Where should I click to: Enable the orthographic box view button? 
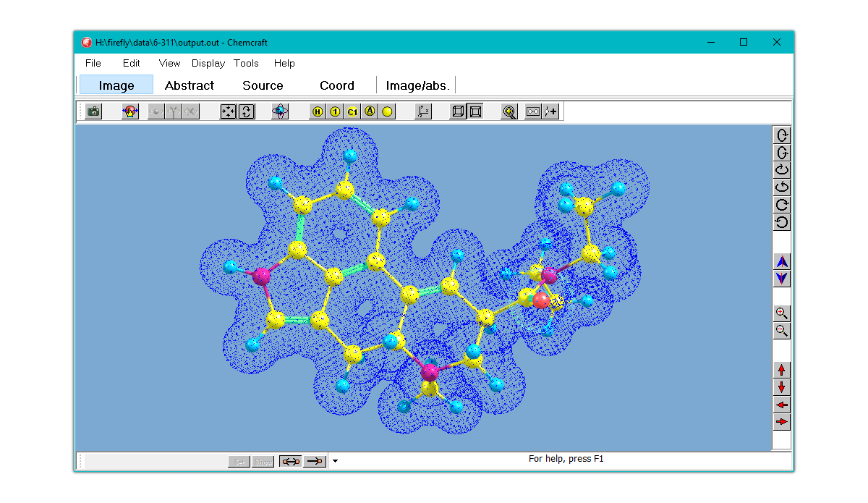click(x=475, y=111)
